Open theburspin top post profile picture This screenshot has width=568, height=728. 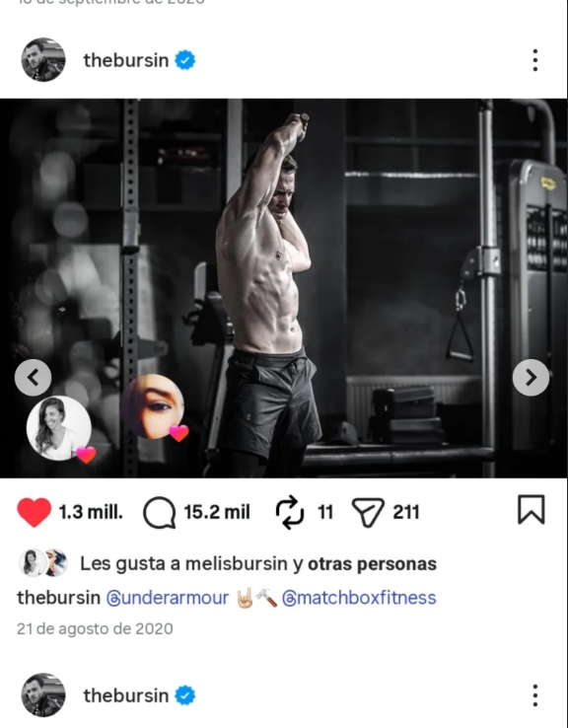tap(43, 60)
